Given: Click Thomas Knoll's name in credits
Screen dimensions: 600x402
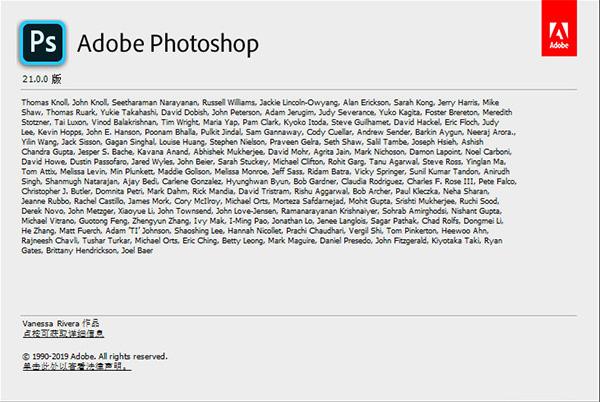Looking at the screenshot, I should (x=44, y=102).
